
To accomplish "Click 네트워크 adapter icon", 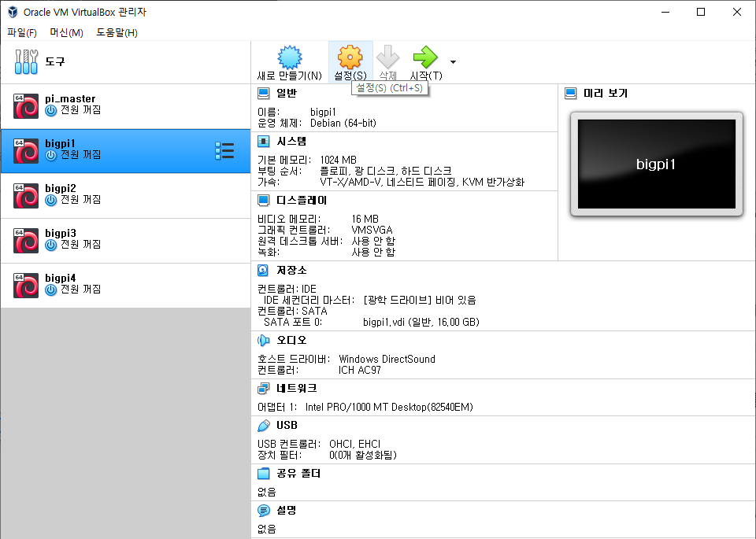I will (263, 388).
